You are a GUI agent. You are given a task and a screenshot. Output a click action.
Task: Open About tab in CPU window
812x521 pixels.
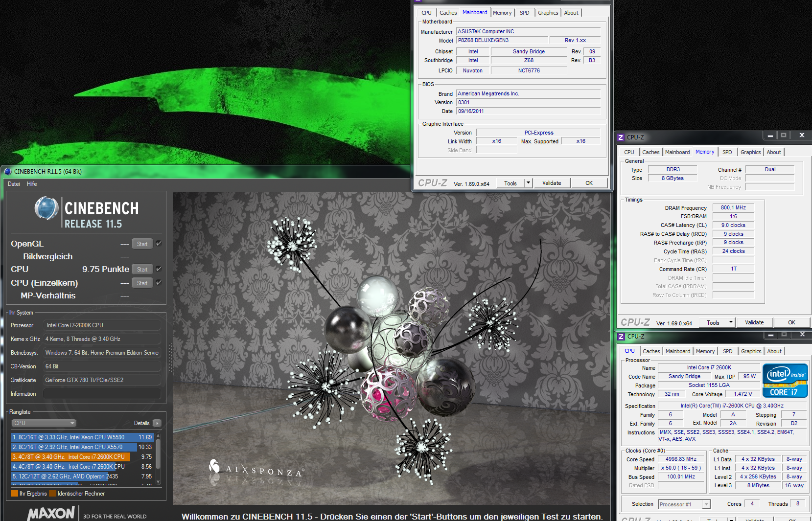click(774, 351)
